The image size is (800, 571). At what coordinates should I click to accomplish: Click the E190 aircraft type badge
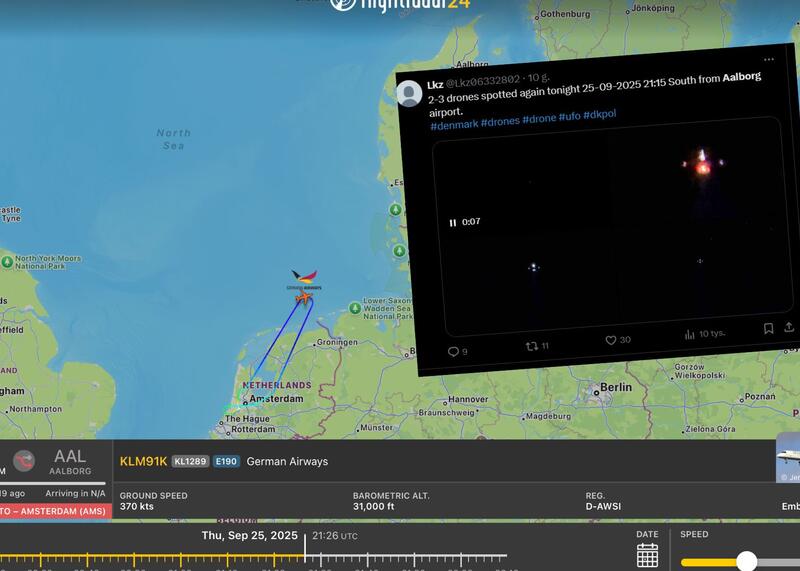pos(226,461)
